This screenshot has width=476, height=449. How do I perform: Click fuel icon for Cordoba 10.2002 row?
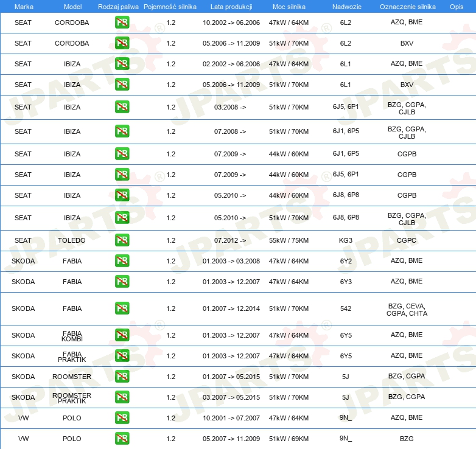(x=122, y=22)
